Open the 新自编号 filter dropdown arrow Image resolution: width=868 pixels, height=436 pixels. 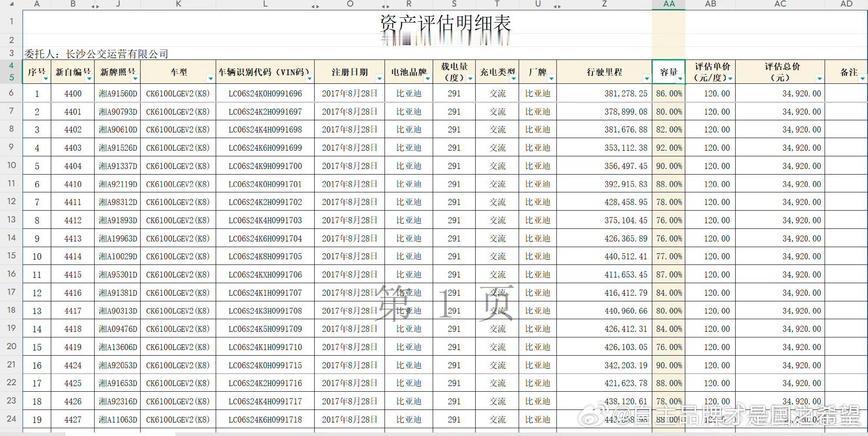[x=89, y=79]
